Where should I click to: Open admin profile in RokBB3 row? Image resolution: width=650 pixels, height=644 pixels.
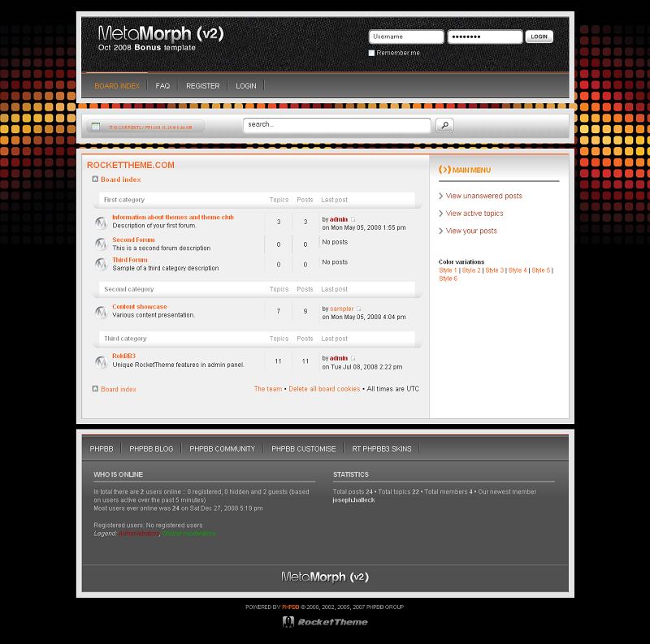[339, 358]
